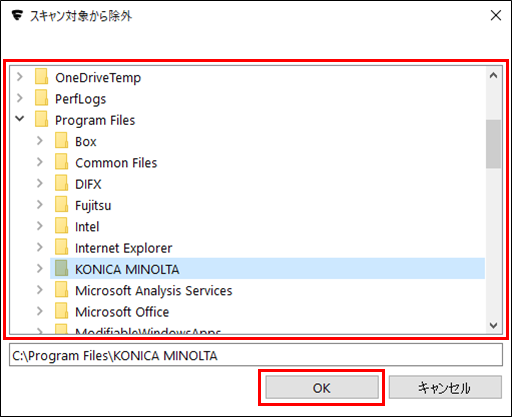Select the Box folder icon
This screenshot has width=512, height=417.
pos(62,141)
